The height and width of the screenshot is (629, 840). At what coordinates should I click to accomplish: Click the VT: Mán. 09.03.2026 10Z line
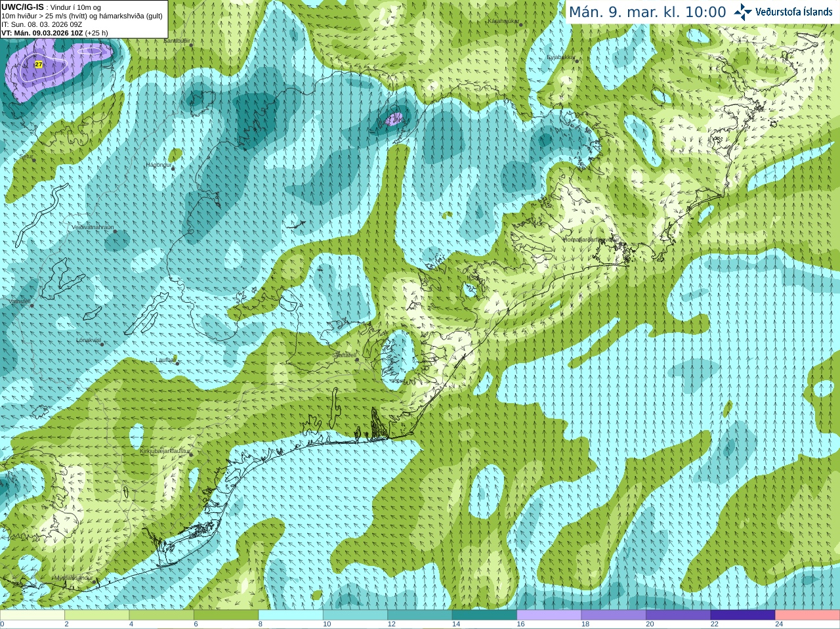click(54, 33)
